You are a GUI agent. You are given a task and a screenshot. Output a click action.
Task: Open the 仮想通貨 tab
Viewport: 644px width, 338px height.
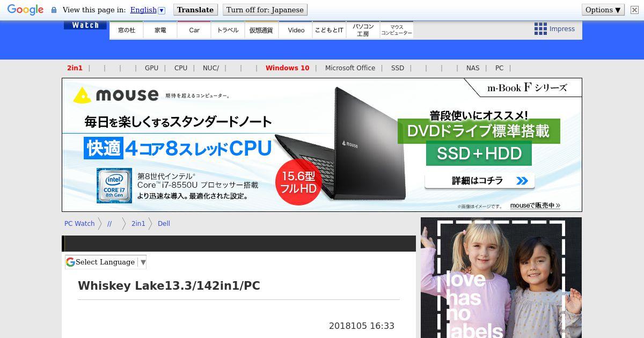click(x=261, y=30)
